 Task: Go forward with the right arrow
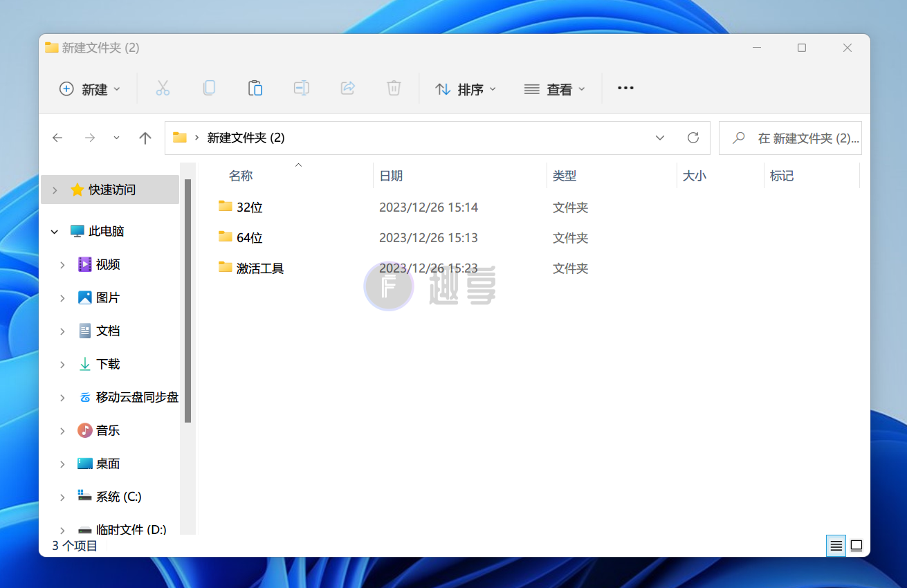click(x=90, y=138)
